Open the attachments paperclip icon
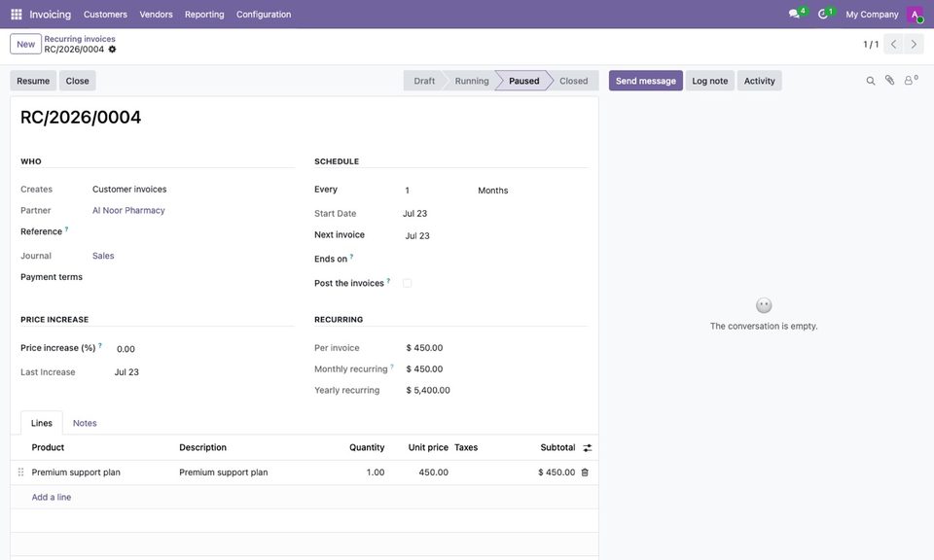Screen dimensions: 934x560 (x=889, y=81)
